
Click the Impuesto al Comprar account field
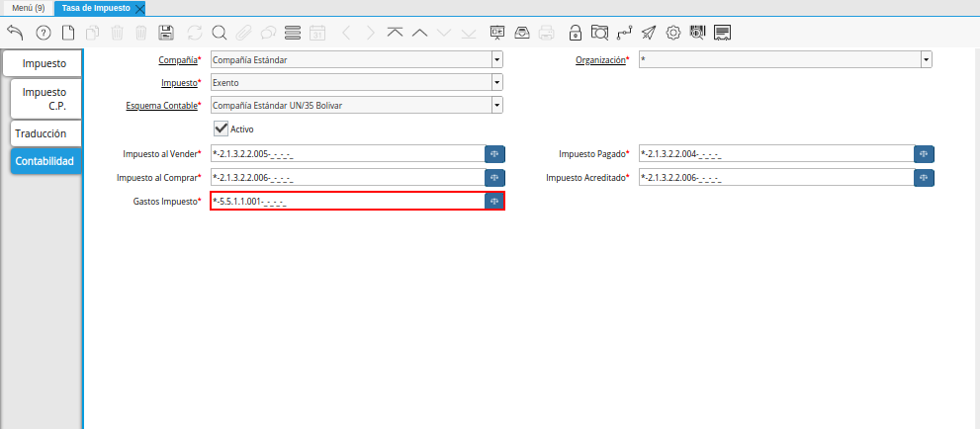[x=347, y=177]
